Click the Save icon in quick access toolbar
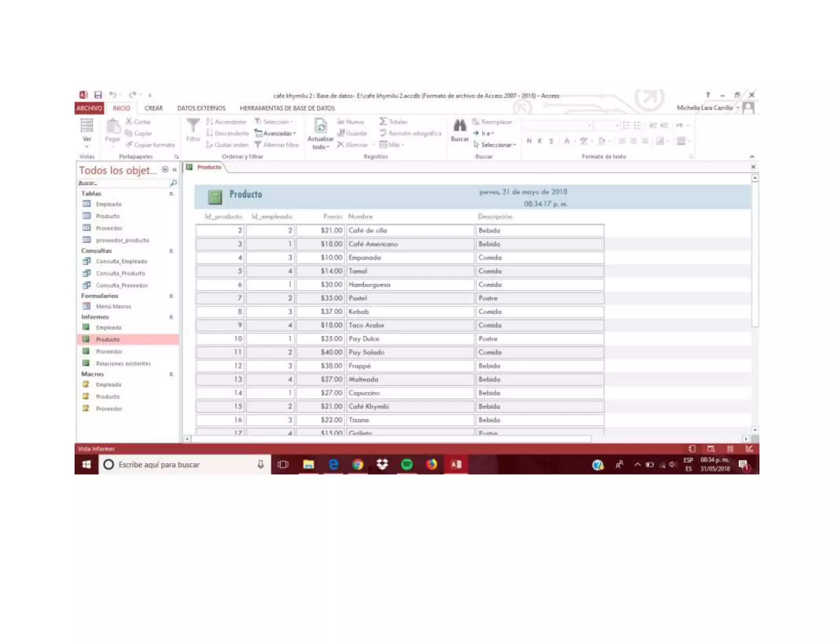Viewport: 834px width, 644px height. pyautogui.click(x=98, y=95)
